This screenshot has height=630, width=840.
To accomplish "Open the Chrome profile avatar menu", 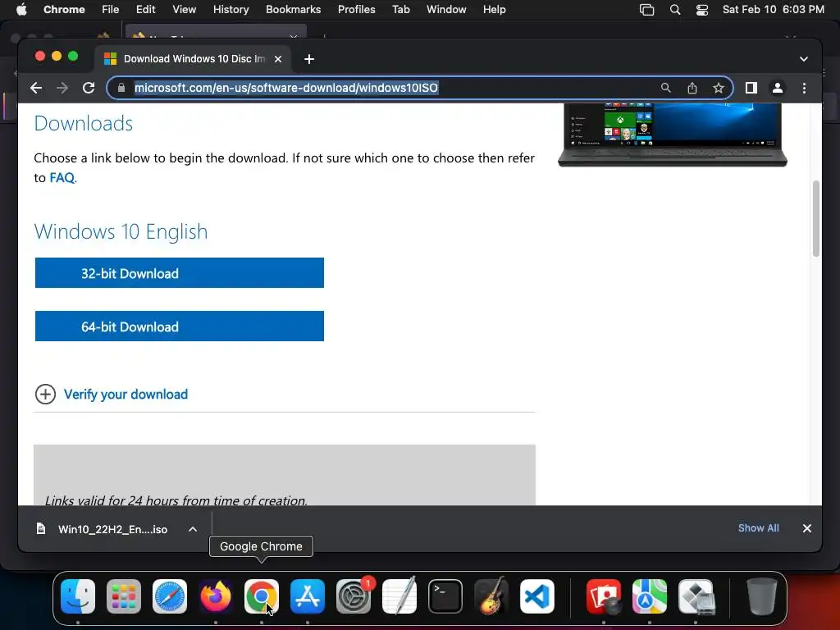I will click(778, 88).
